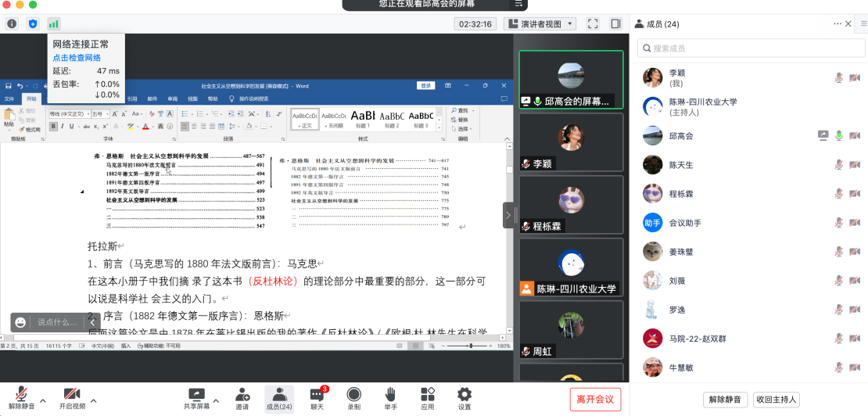Image resolution: width=868 pixels, height=416 pixels.
Task: Click the 成员(24) members button
Action: coord(278,398)
